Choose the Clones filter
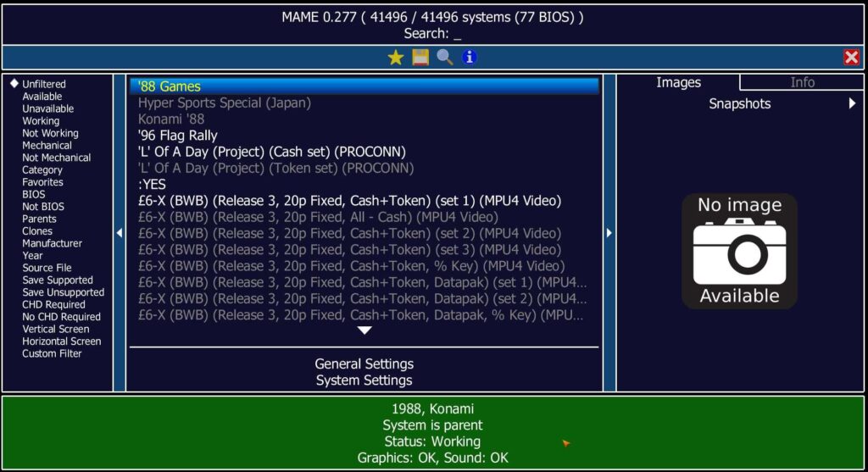868x472 pixels. (x=37, y=230)
